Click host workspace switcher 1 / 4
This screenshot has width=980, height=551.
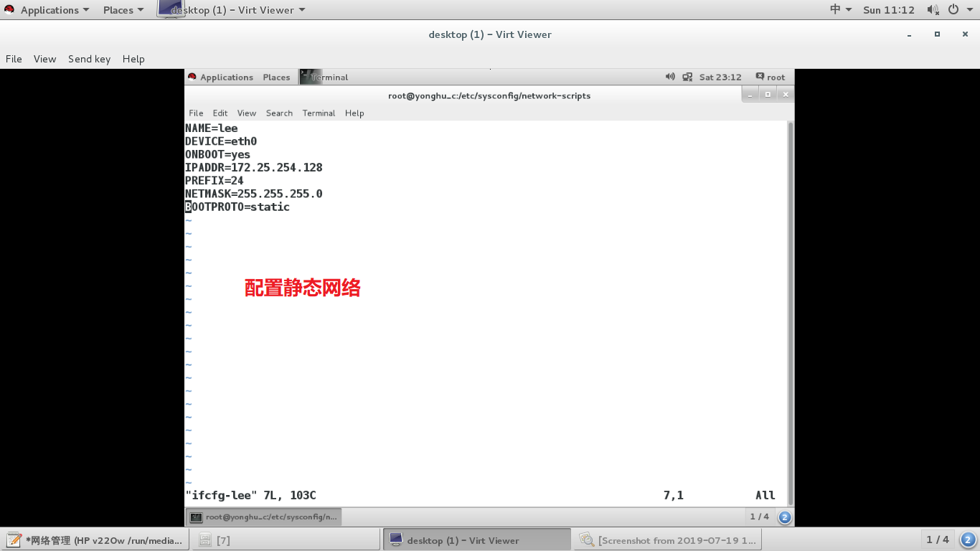pos(938,540)
